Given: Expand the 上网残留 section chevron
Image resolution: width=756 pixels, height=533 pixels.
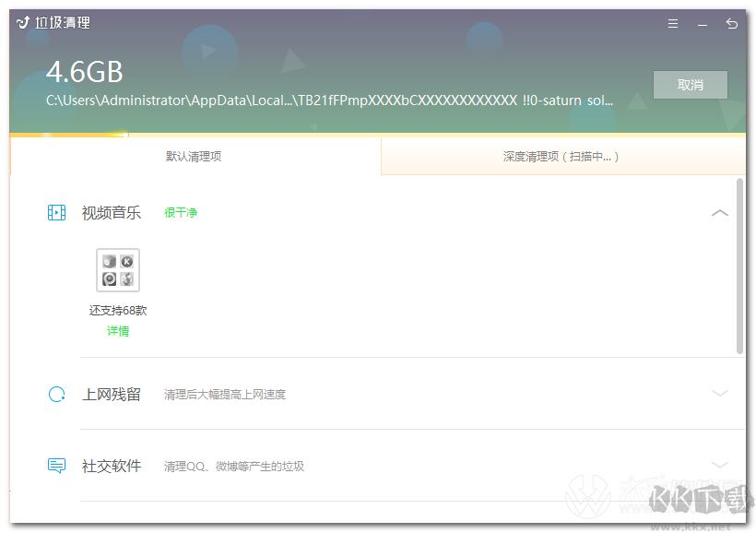Looking at the screenshot, I should [719, 393].
